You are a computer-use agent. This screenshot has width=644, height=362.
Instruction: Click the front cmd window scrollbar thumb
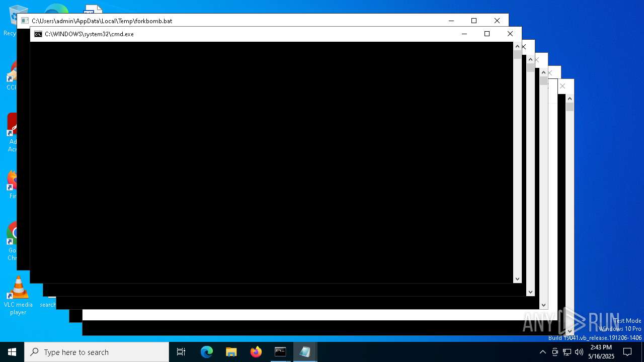point(517,55)
